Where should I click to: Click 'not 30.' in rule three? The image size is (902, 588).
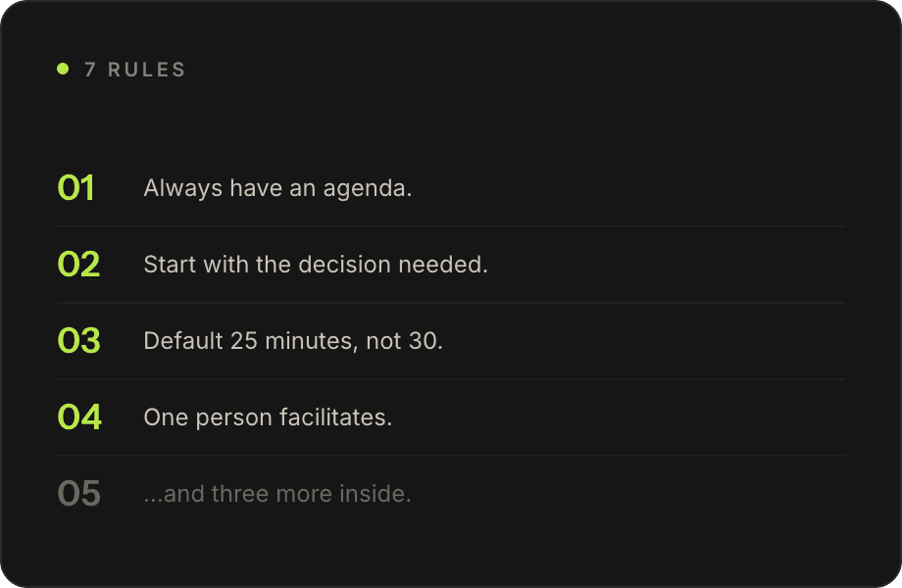coord(404,341)
